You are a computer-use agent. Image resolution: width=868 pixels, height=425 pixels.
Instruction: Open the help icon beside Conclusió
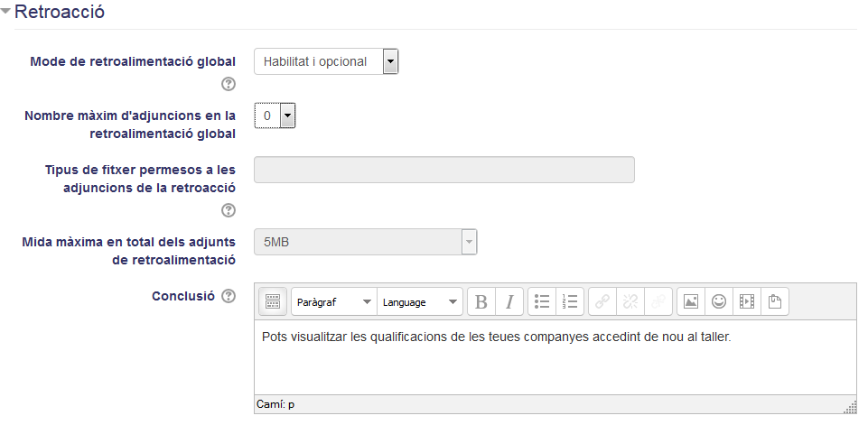click(229, 296)
